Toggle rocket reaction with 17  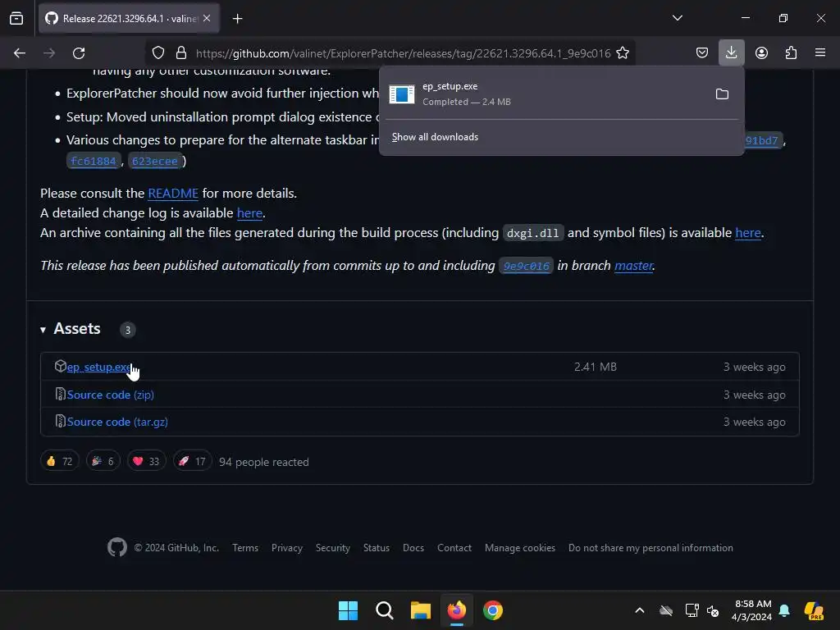click(x=192, y=461)
